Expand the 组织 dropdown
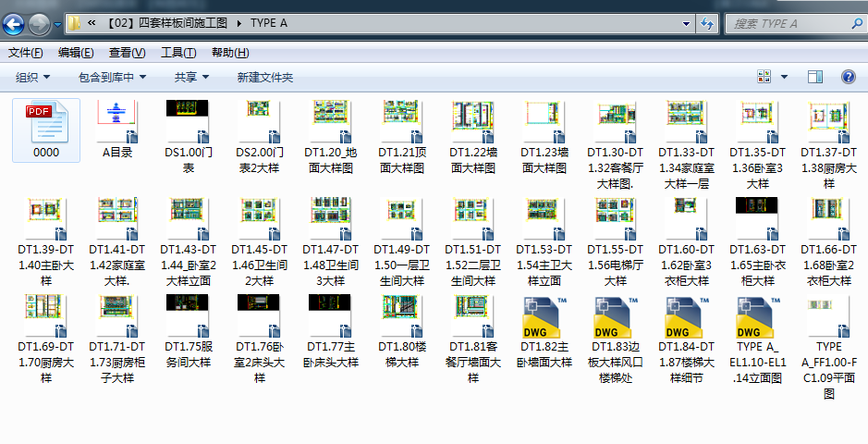 (32, 78)
